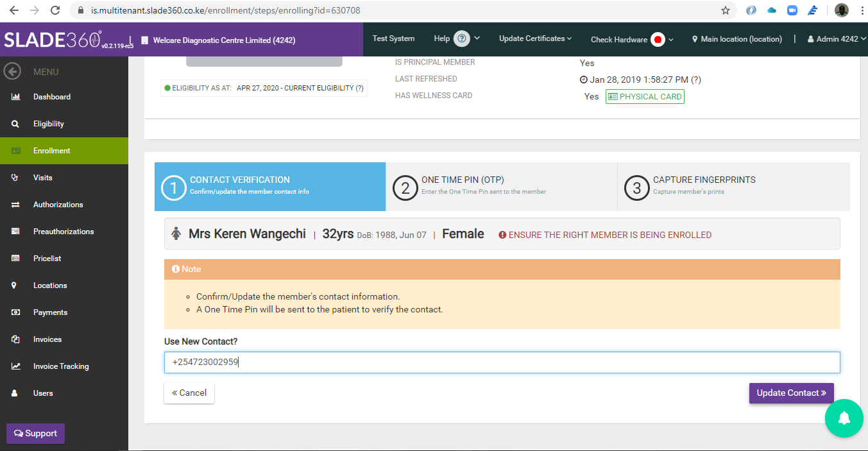
Task: Open the Support chat button
Action: 35,434
